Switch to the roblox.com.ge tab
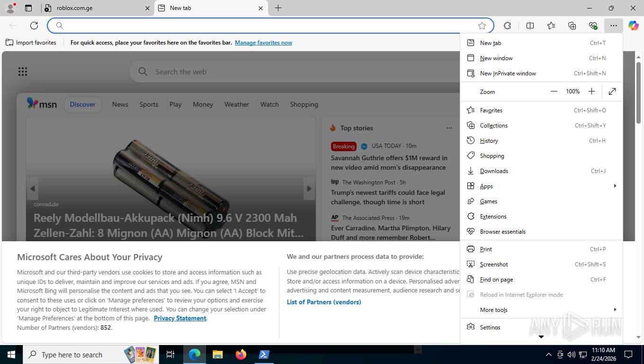644x364 pixels. [x=97, y=8]
